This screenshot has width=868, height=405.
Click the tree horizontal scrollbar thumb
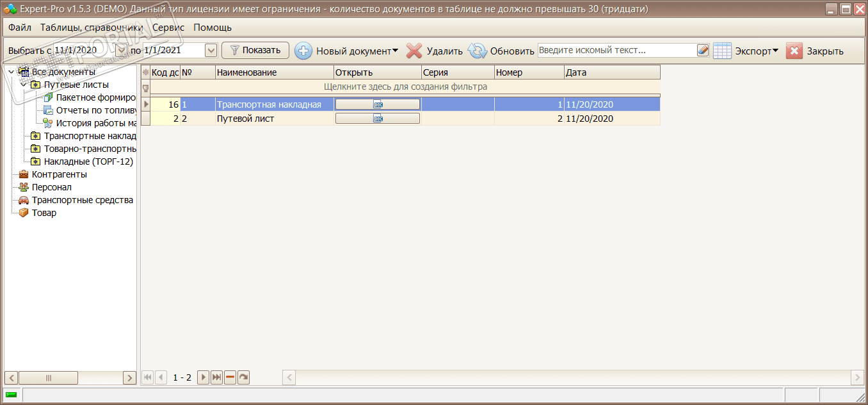pos(48,377)
